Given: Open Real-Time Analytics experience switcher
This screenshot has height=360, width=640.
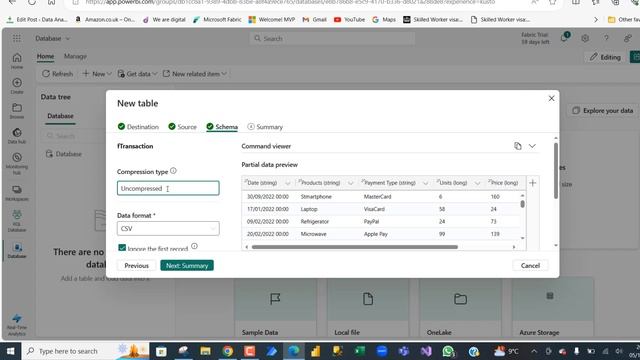Looking at the screenshot, I should tap(17, 325).
